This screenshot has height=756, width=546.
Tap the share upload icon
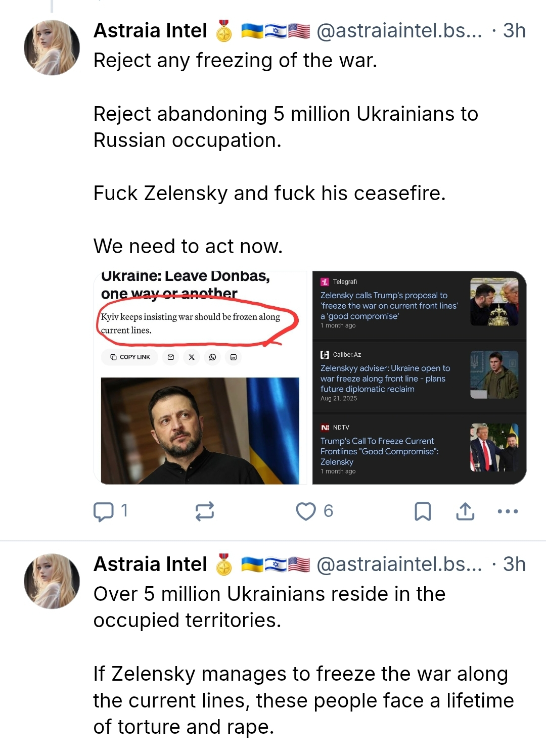pos(465,511)
